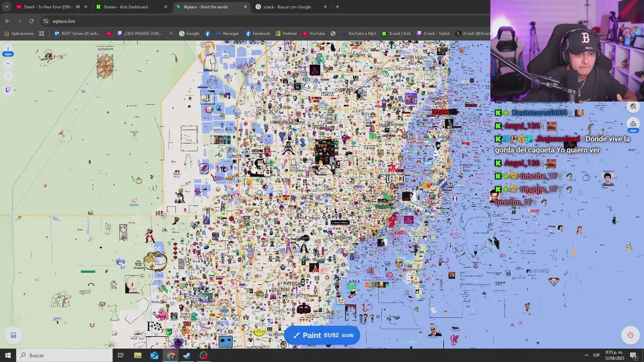Screen dimensions: 644x362
Task: Open the Twitch icon on map sidebar
Action: coord(8,90)
